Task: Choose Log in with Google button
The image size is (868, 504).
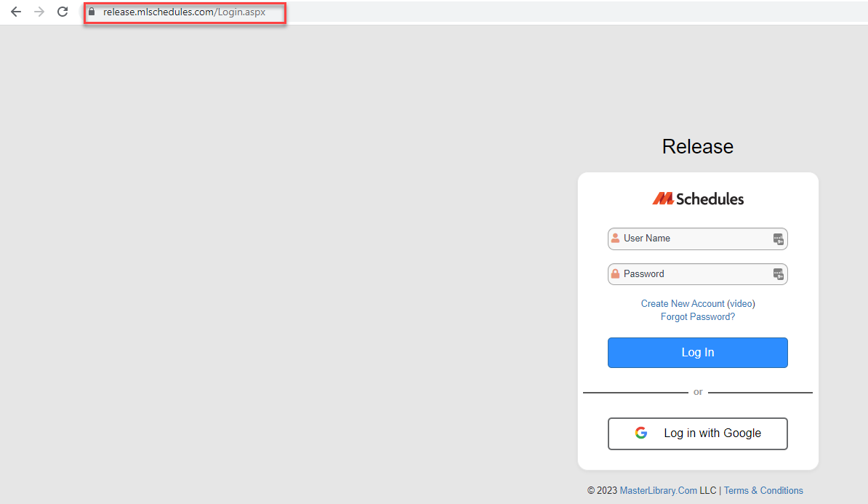Action: pos(697,433)
